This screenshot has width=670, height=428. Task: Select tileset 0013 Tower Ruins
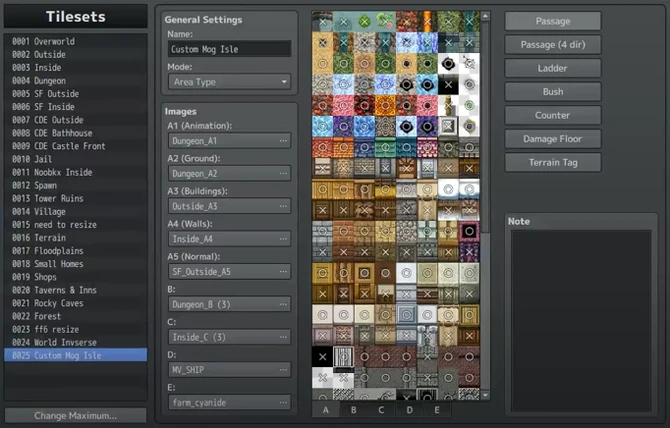(76, 199)
